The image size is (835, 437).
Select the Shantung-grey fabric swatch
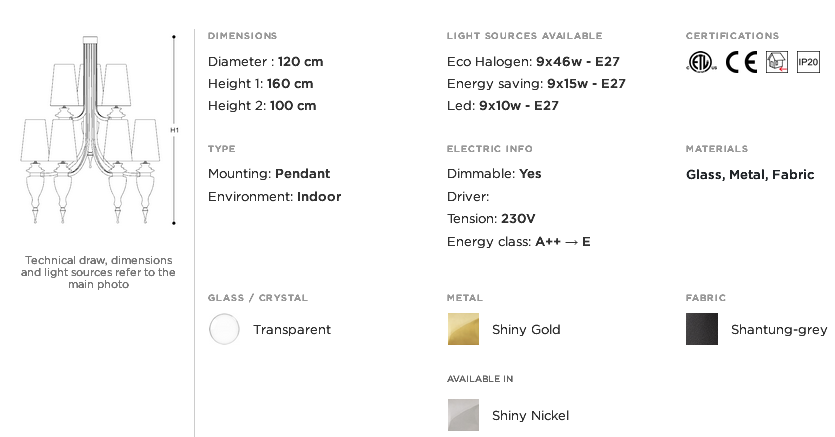(x=702, y=329)
